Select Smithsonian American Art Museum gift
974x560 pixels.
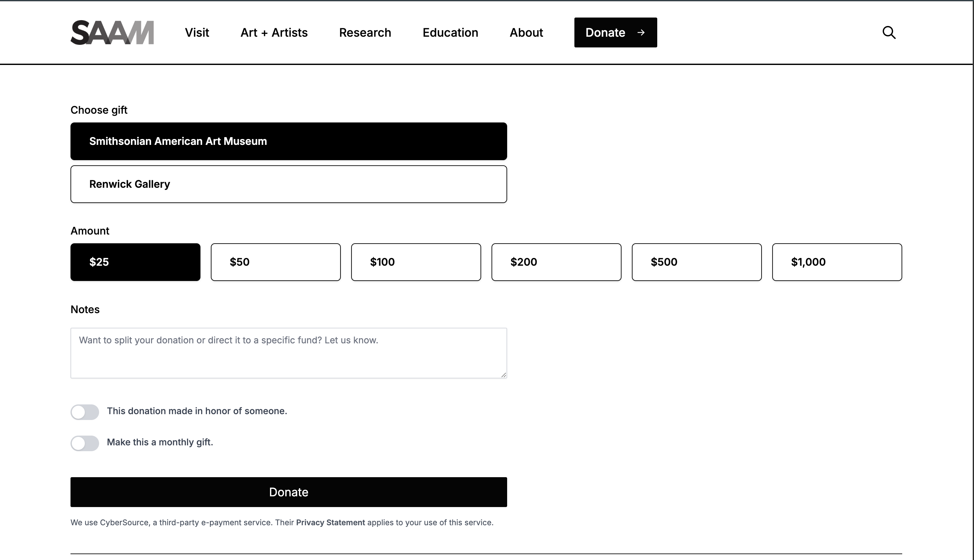288,141
